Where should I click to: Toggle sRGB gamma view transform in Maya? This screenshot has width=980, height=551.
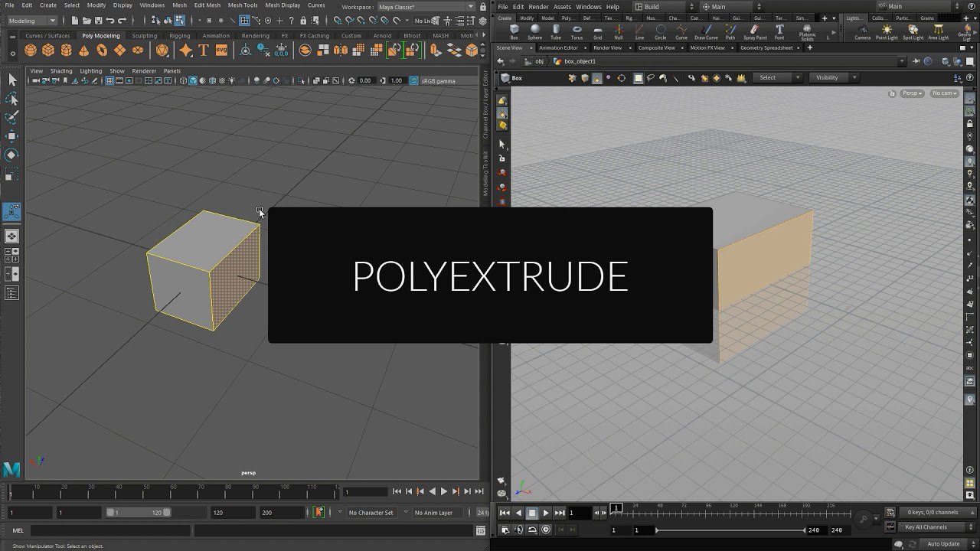pyautogui.click(x=414, y=80)
